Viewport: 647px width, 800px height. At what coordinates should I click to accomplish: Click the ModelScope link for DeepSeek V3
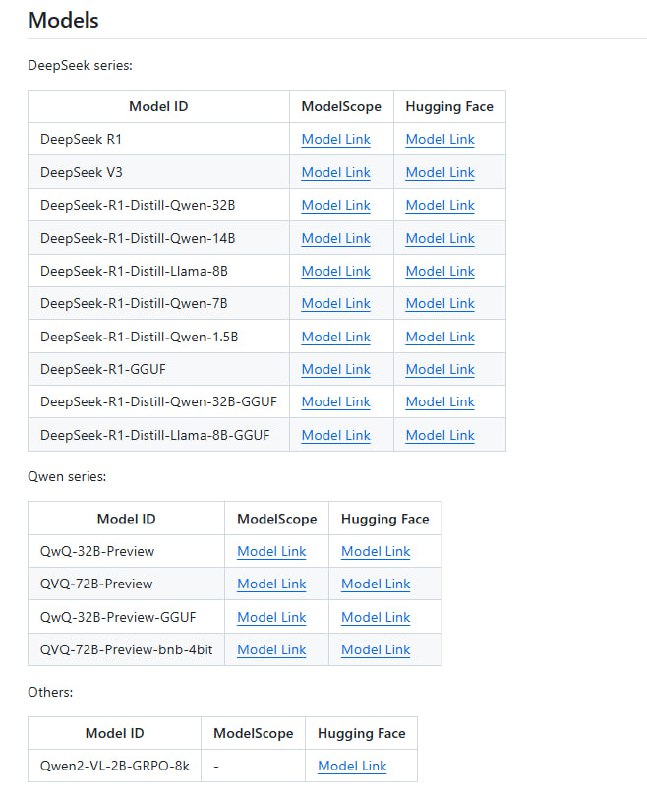336,173
